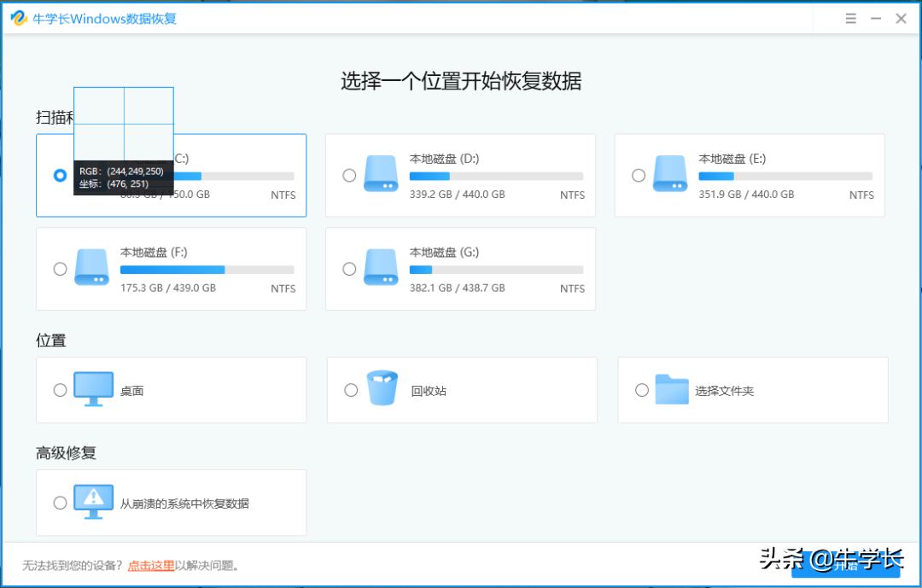This screenshot has height=588, width=922.
Task: Click the Local Disk (E:) drive icon
Action: 670,173
